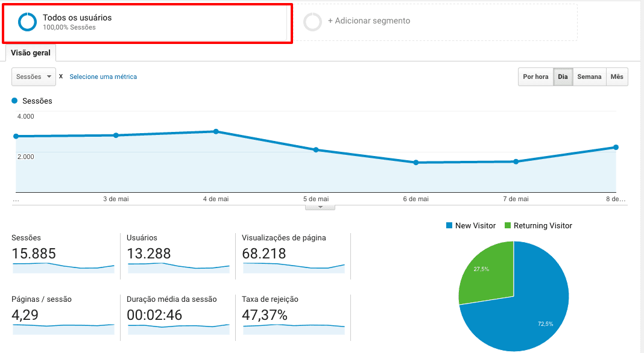
Task: Open the Sessões metric dropdown
Action: [33, 77]
